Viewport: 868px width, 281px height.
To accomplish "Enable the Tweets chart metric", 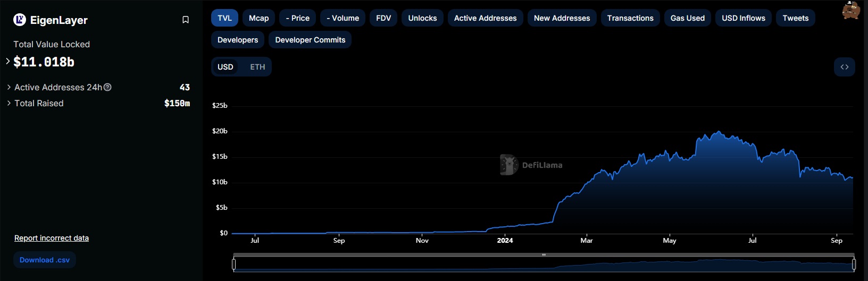I will [796, 18].
